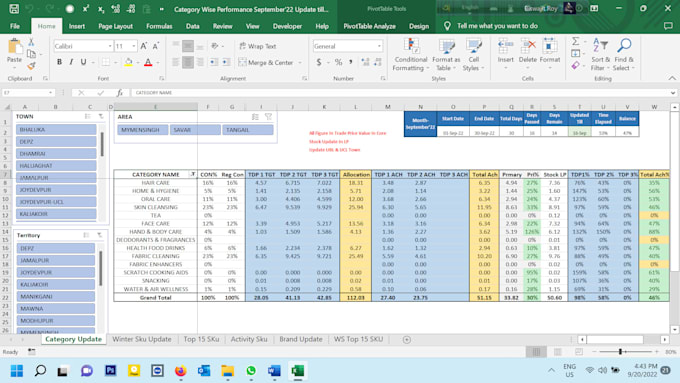The image size is (680, 383).
Task: Switch to the Formulas ribbon tab
Action: (159, 26)
